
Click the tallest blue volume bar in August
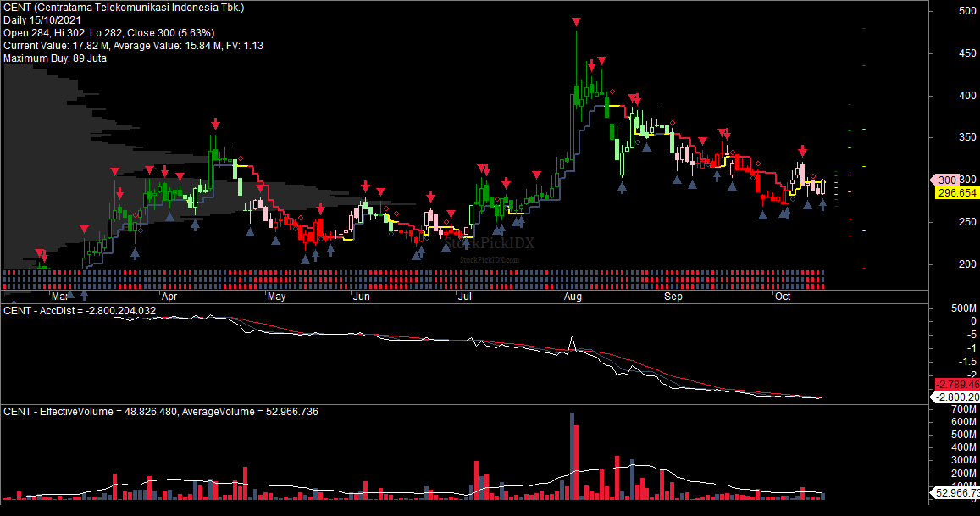[571, 455]
